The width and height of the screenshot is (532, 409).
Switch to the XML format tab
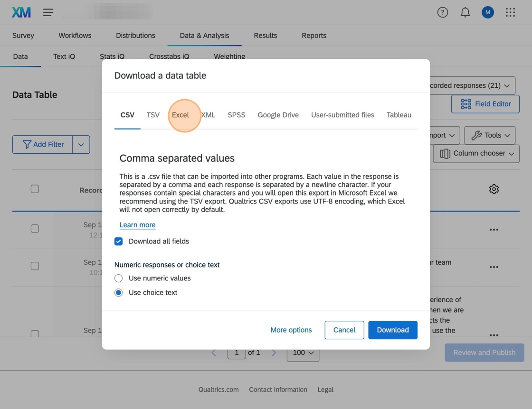[x=208, y=115]
